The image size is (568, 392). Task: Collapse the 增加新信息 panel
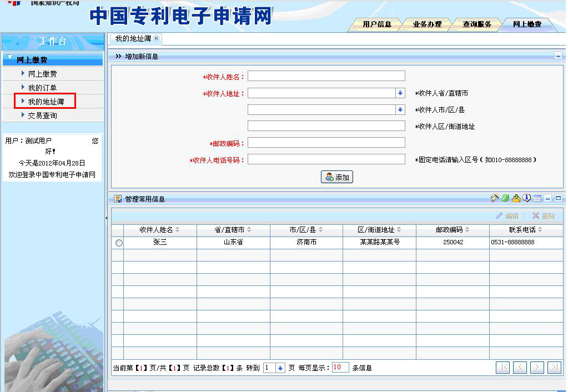click(x=558, y=56)
